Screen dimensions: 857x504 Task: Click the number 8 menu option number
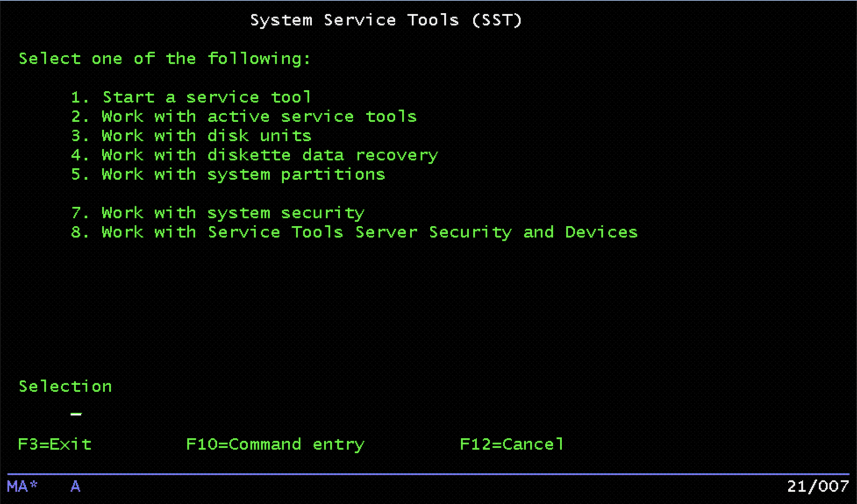point(77,232)
